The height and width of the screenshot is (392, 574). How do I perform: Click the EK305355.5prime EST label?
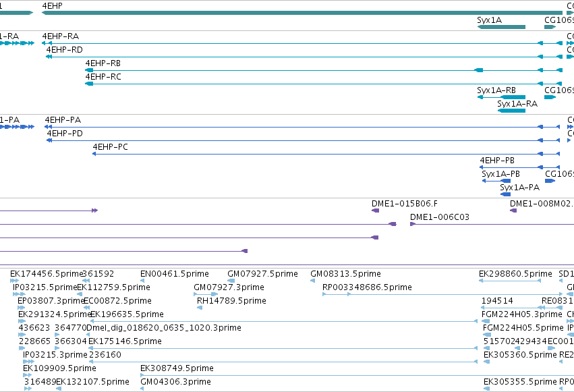pyautogui.click(x=520, y=382)
